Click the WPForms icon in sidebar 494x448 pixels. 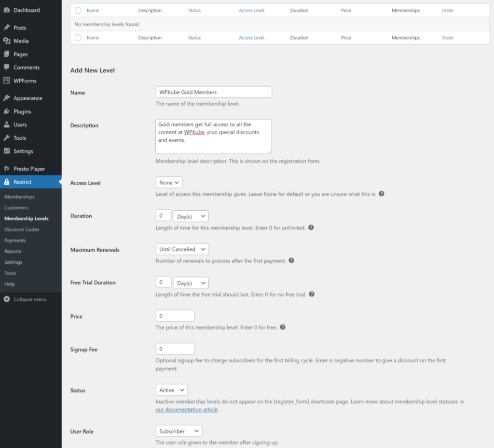coord(7,81)
